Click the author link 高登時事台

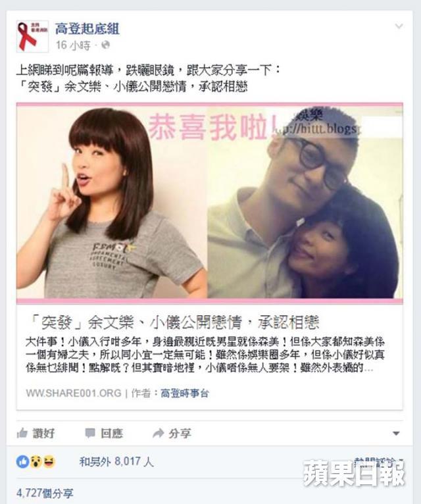[x=185, y=393]
